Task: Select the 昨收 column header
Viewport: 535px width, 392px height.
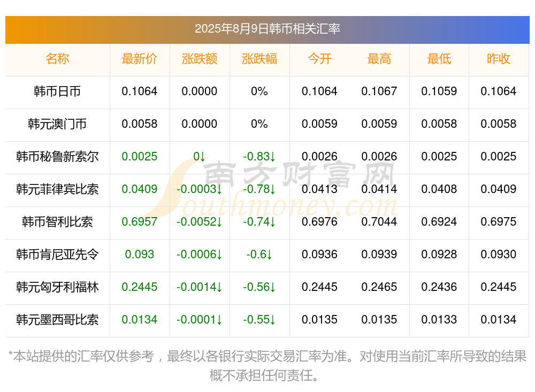Action: (499, 59)
